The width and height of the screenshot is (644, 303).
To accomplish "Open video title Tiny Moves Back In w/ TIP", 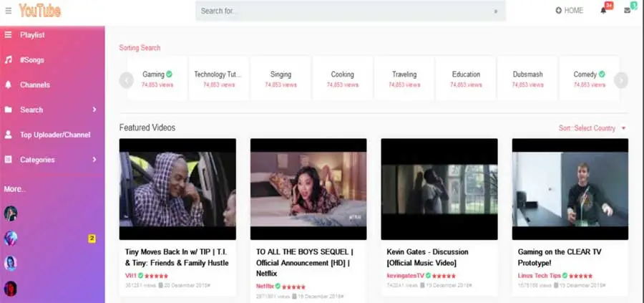I will 177,257.
